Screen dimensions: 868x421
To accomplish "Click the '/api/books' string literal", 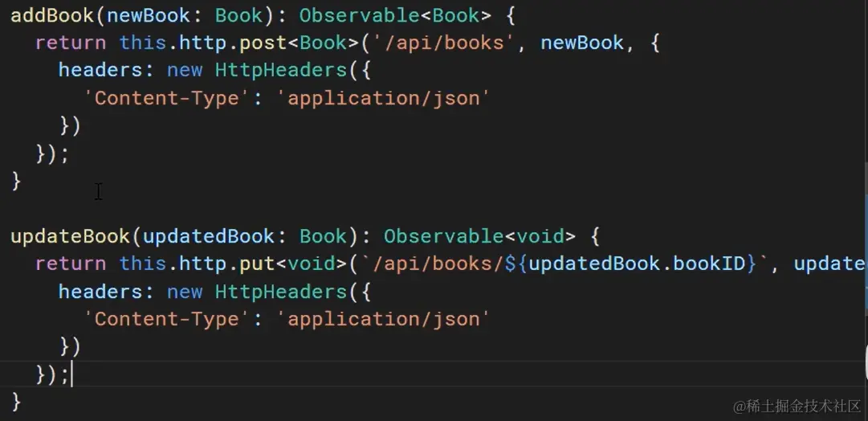I will coord(444,43).
